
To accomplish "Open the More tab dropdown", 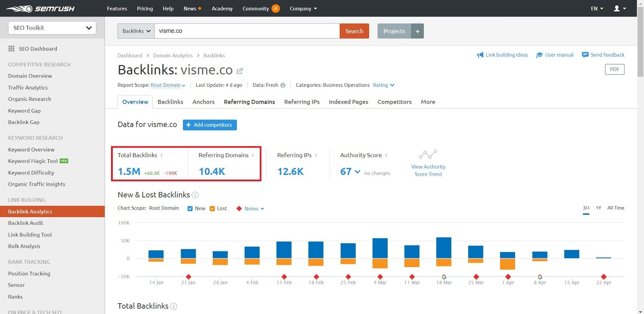I will click(428, 102).
